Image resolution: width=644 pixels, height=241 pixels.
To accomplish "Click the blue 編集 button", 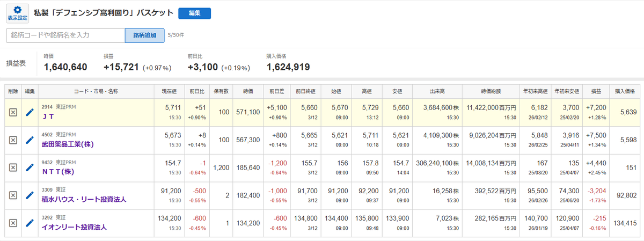I will click(194, 13).
